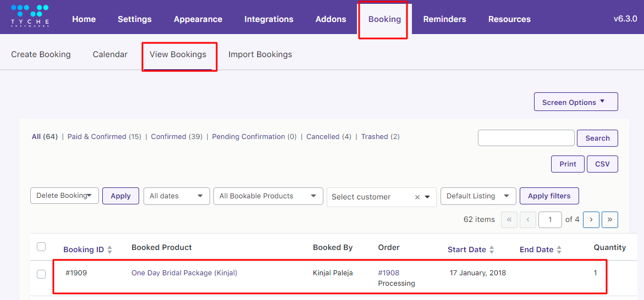644x300 pixels.
Task: Tick the select-all checkbox in table header
Action: pyautogui.click(x=41, y=247)
